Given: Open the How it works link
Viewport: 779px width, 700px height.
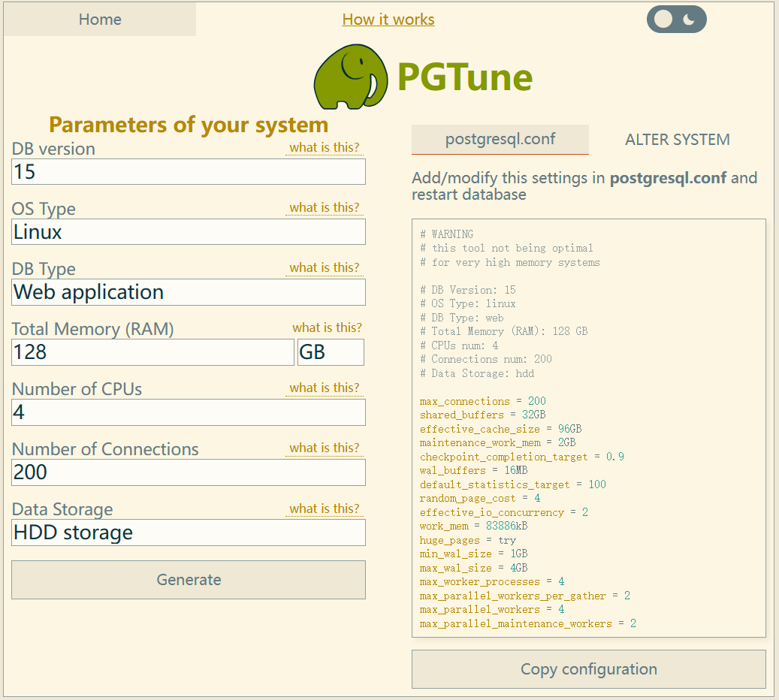Looking at the screenshot, I should (388, 20).
